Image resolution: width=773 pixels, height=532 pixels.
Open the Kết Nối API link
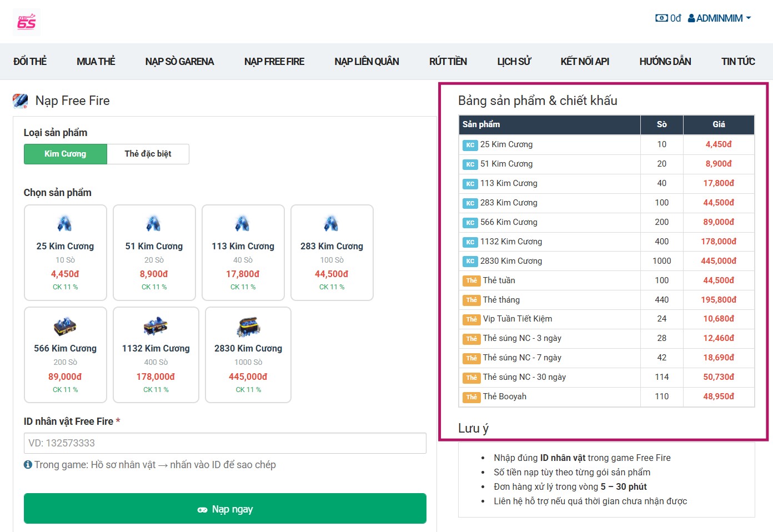(585, 62)
